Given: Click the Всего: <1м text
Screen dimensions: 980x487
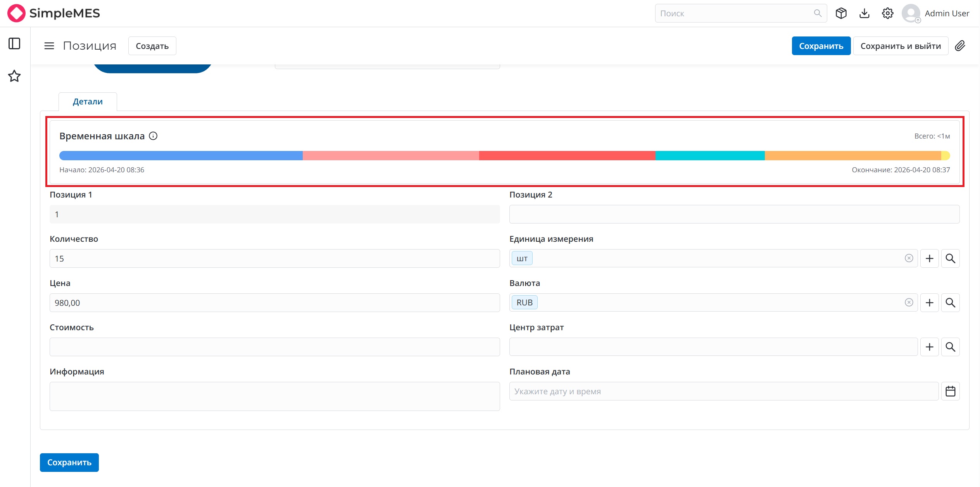Looking at the screenshot, I should point(932,136).
